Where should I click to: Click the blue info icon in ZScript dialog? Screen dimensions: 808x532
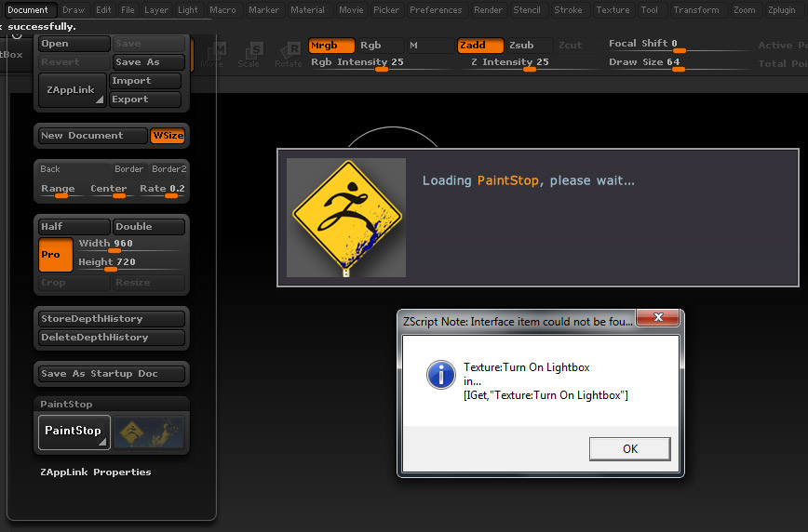(x=440, y=375)
